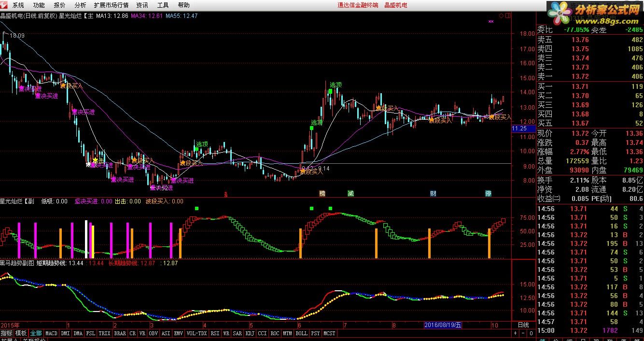Select the 全部 indicator tab
644x341 pixels.
(x=36, y=333)
